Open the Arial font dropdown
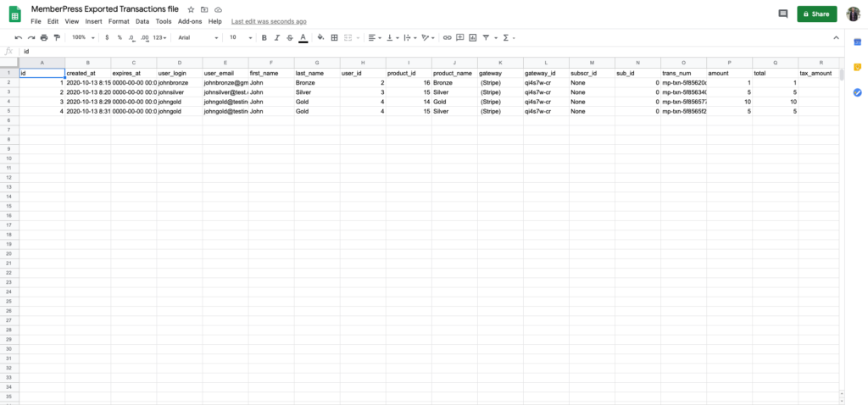 [x=198, y=37]
